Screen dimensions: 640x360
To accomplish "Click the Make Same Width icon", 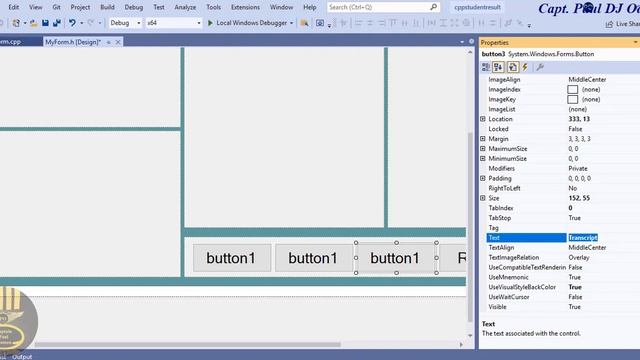I will coord(431,23).
